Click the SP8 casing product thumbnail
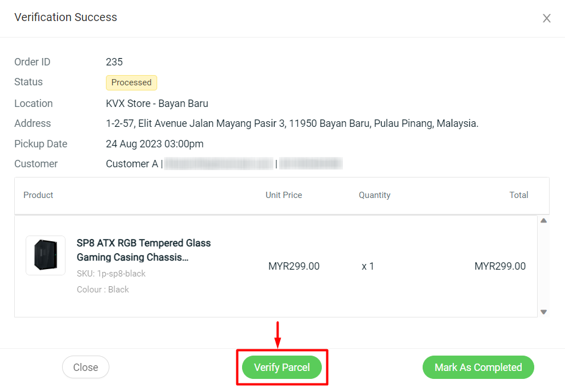 tap(46, 255)
